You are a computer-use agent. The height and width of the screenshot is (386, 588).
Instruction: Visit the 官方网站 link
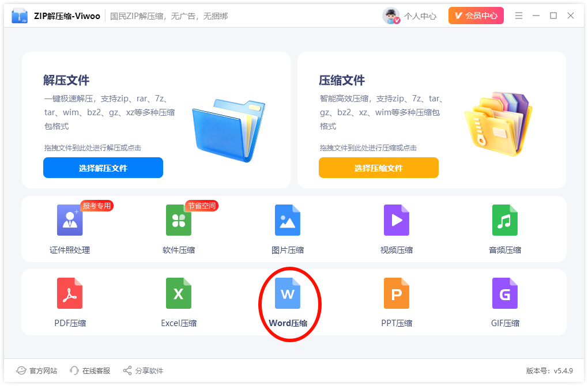pyautogui.click(x=43, y=370)
